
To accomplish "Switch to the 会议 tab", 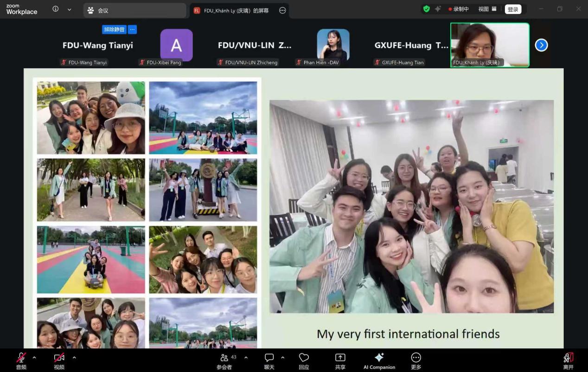I will [x=134, y=10].
